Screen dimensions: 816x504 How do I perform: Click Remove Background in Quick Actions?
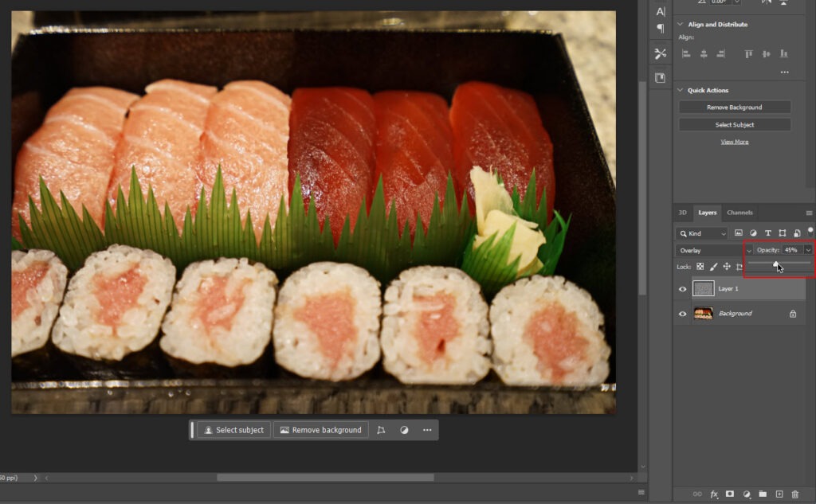(734, 107)
